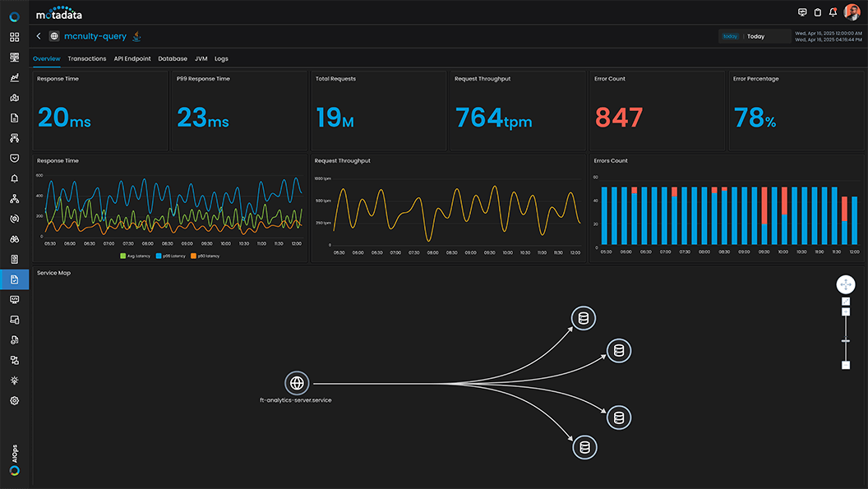
Task: Click the pan control above the service map slider
Action: (x=845, y=284)
